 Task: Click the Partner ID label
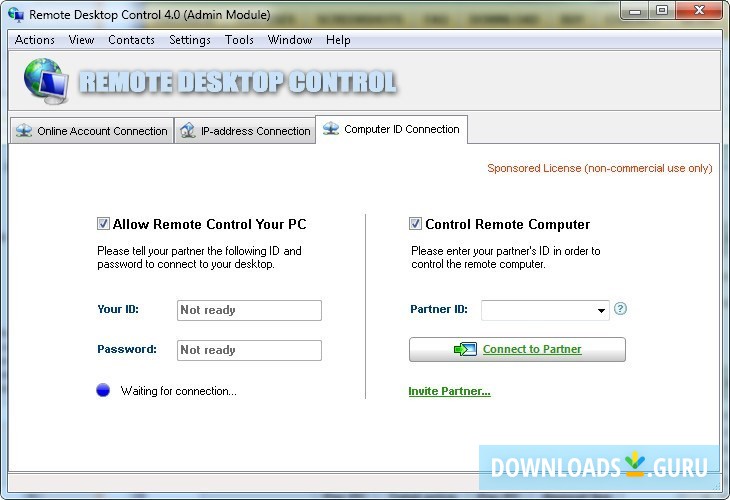click(439, 309)
